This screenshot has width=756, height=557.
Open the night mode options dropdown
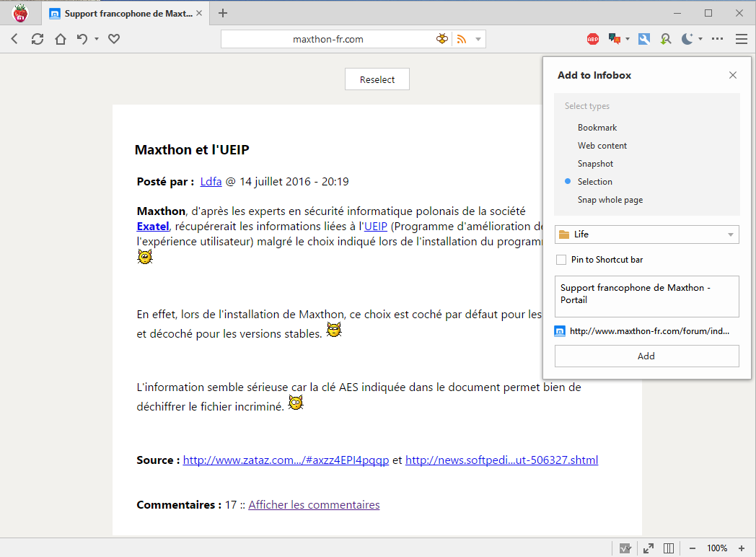pos(700,39)
